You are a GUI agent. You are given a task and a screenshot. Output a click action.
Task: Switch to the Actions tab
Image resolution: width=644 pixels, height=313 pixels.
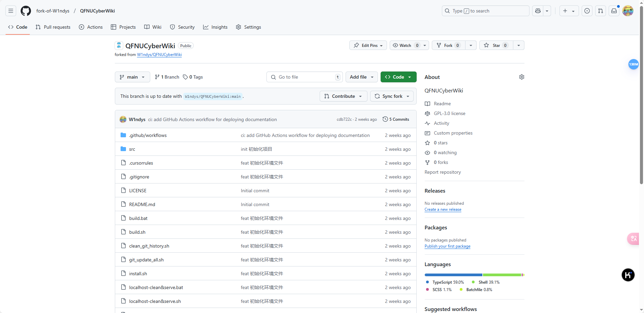click(x=91, y=27)
